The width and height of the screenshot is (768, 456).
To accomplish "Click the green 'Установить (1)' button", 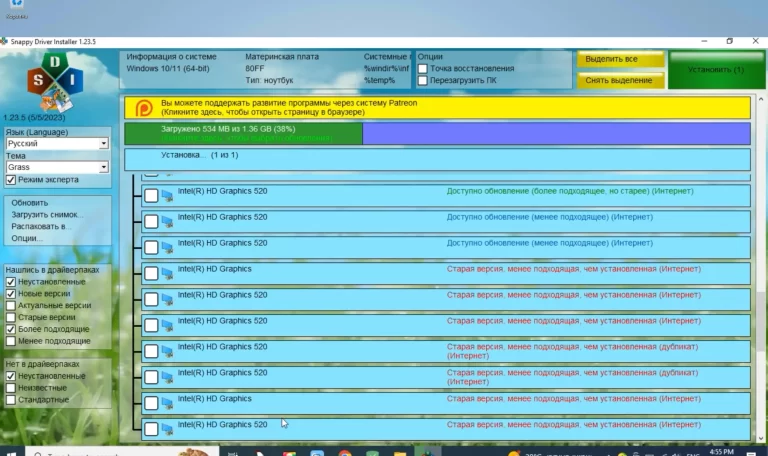I will tap(716, 70).
